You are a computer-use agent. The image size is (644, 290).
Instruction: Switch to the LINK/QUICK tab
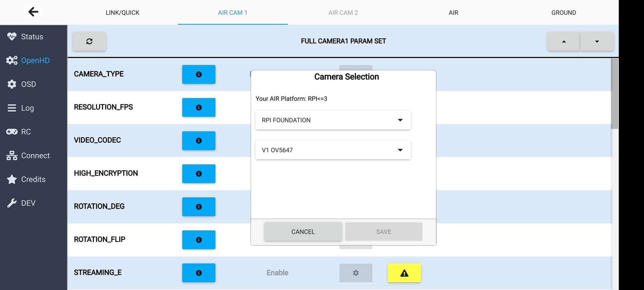coord(122,13)
